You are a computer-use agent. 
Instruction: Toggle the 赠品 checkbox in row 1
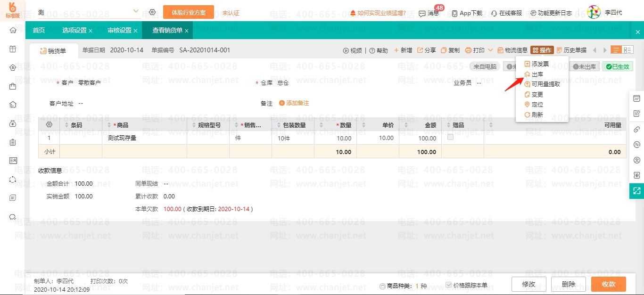click(x=450, y=137)
